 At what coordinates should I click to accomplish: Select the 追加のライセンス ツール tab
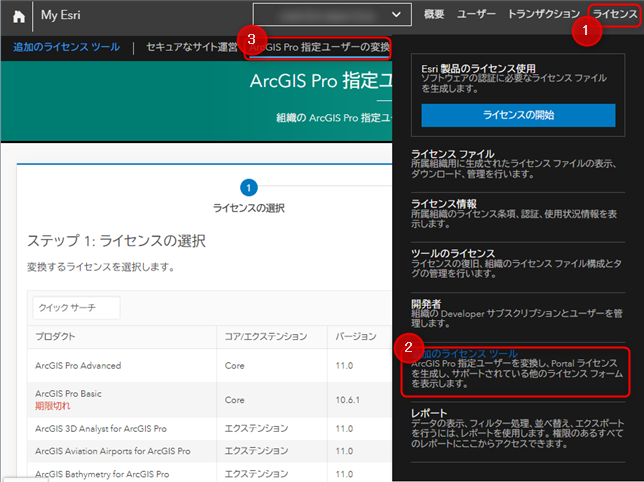(67, 47)
